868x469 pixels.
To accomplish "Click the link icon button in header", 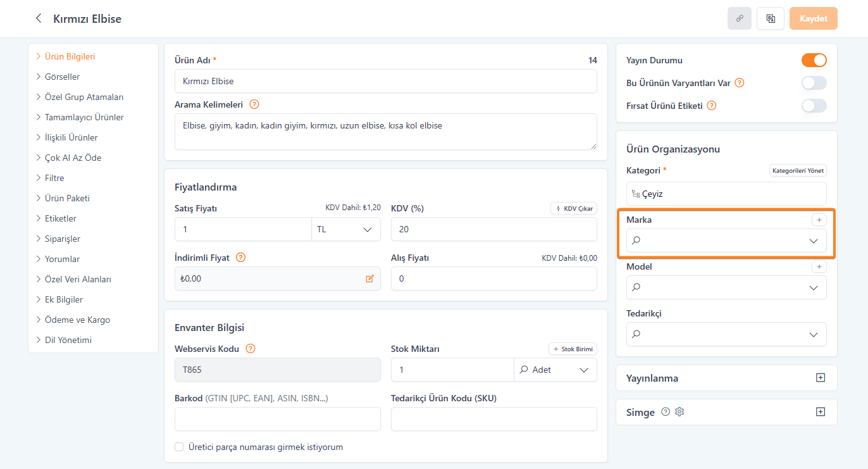I will (739, 18).
